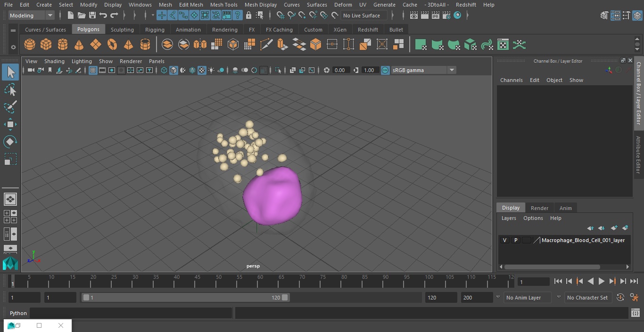Create a polygon sphere from the shelf

(30, 45)
